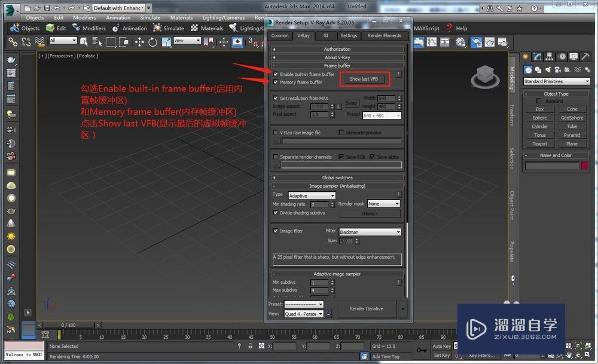The width and height of the screenshot is (598, 364).
Task: Open the Preset 640 x 480 dropdown
Action: pyautogui.click(x=382, y=115)
